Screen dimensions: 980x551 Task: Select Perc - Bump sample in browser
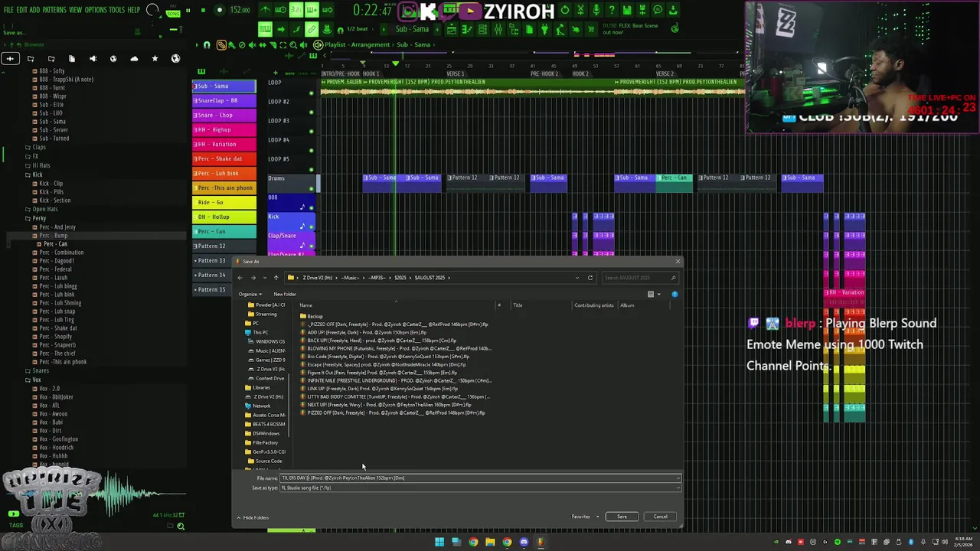pyautogui.click(x=54, y=236)
